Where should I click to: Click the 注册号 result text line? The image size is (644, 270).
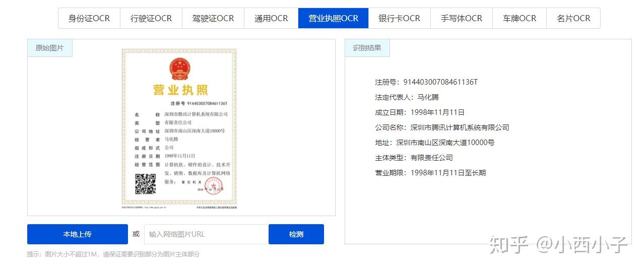tap(426, 82)
